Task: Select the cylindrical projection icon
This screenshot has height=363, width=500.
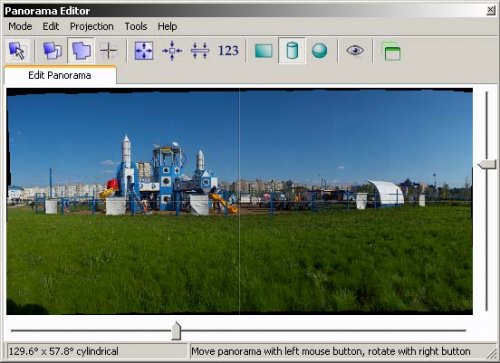Action: (292, 51)
